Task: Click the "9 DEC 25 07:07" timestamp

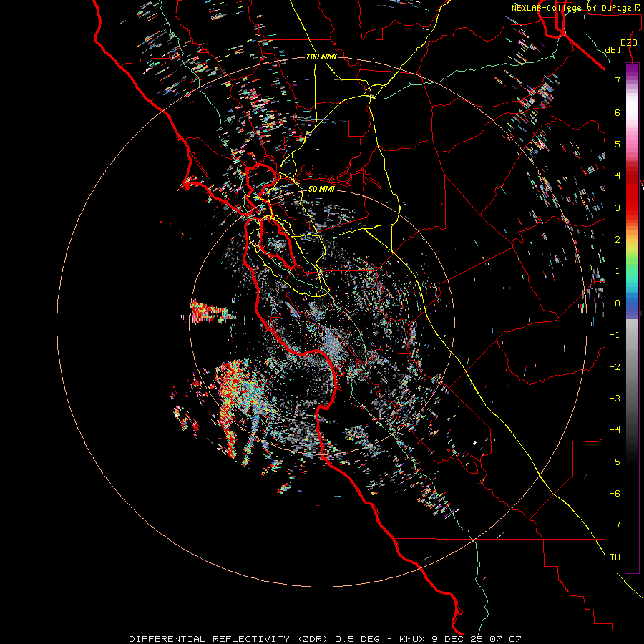Action: (477, 639)
